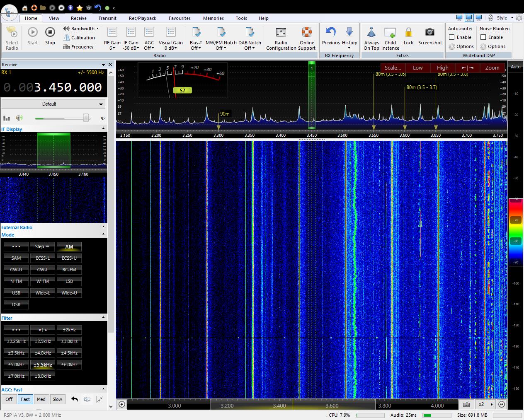This screenshot has height=420, width=524.
Task: Click the Zoom button on spectrum
Action: pyautogui.click(x=492, y=68)
